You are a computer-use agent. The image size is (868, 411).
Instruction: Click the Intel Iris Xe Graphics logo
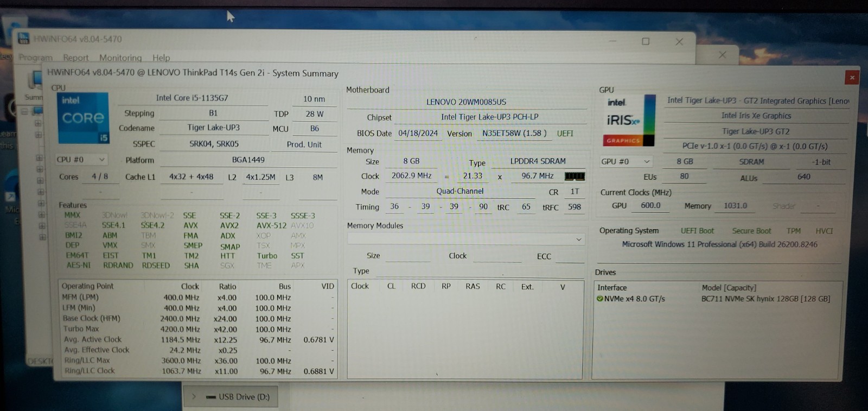pos(628,121)
